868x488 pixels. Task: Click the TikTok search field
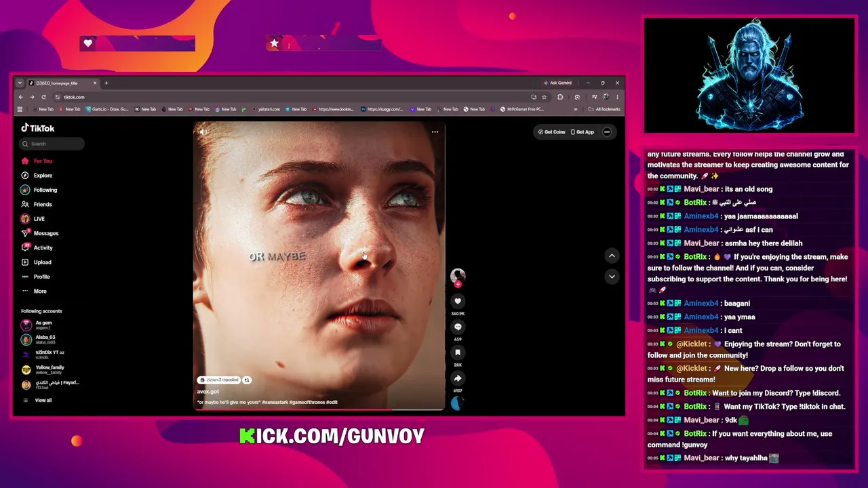pyautogui.click(x=52, y=144)
